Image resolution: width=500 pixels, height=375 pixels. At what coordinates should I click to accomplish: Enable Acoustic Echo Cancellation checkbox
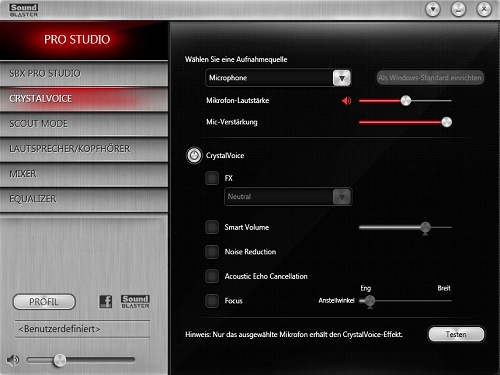pos(212,276)
